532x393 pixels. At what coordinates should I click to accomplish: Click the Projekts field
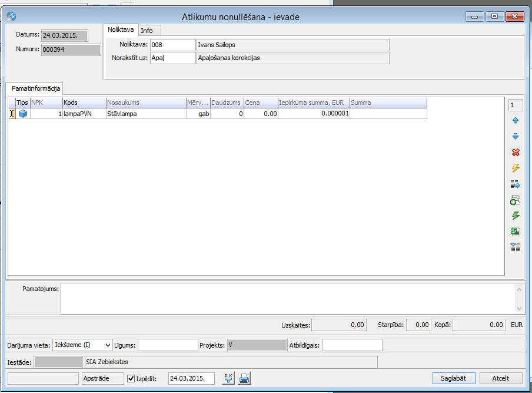257,345
